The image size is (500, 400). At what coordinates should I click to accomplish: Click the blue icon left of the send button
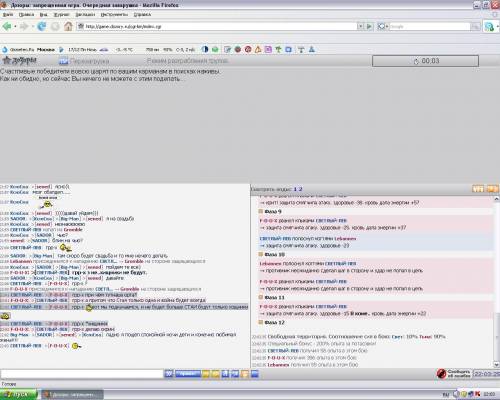click(x=169, y=374)
